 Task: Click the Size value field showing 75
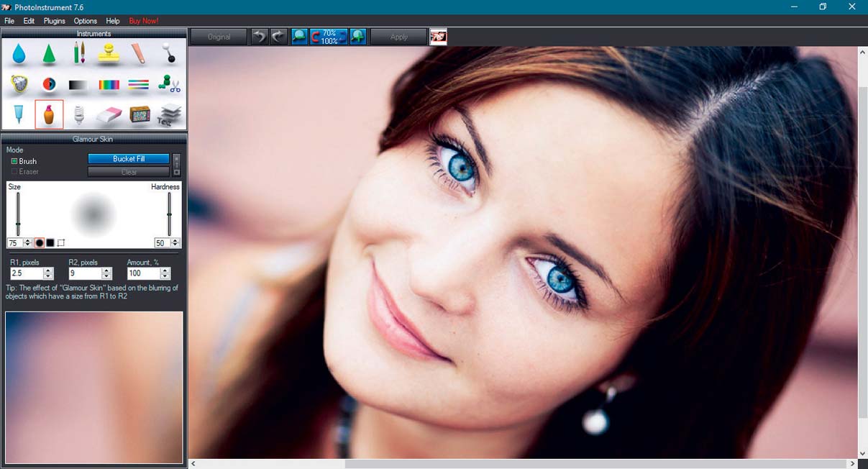15,243
